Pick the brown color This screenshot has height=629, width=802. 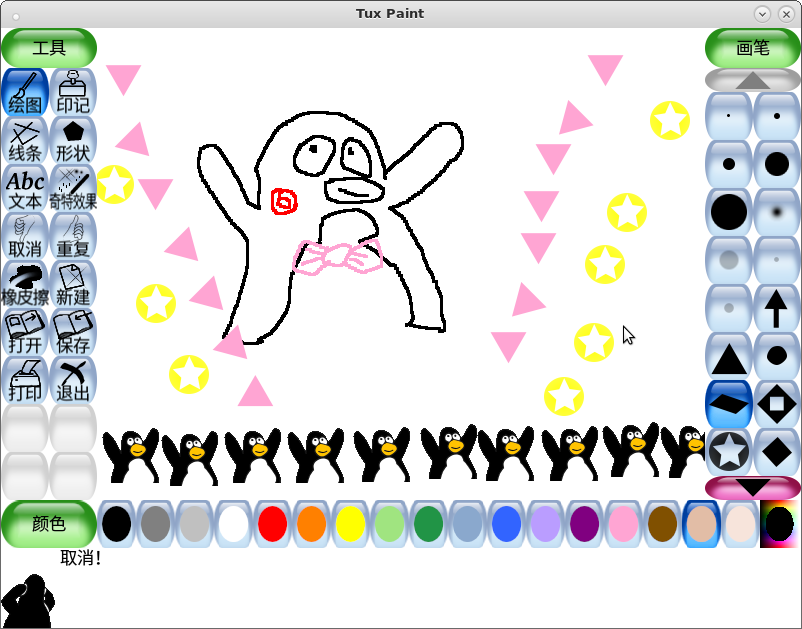662,524
